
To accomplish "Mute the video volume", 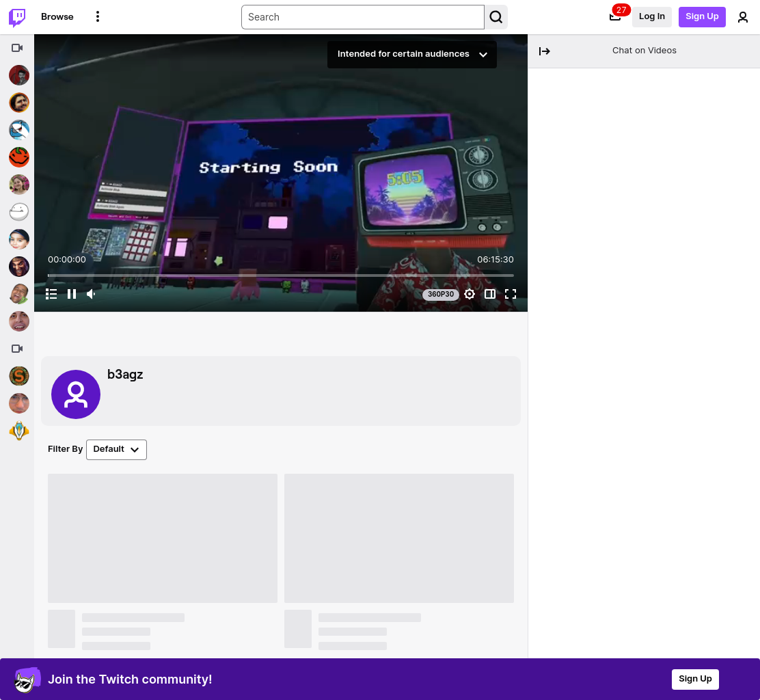I will (91, 294).
